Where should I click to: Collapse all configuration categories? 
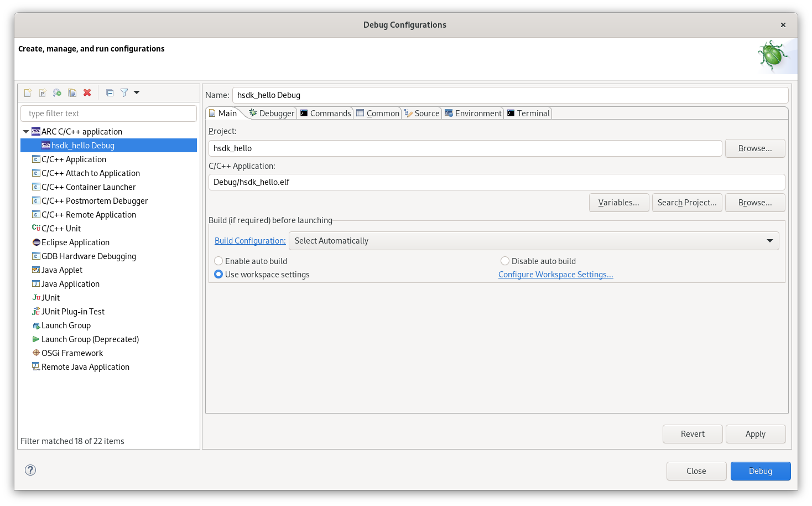(110, 92)
